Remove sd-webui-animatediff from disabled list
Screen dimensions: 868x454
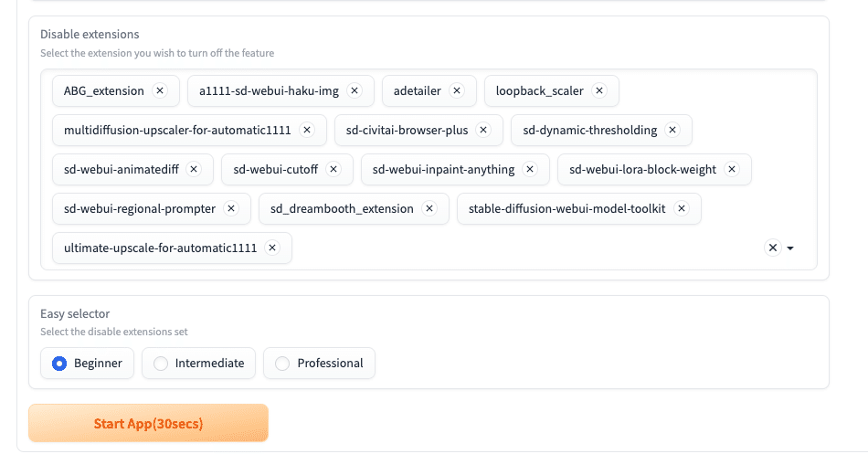194,169
